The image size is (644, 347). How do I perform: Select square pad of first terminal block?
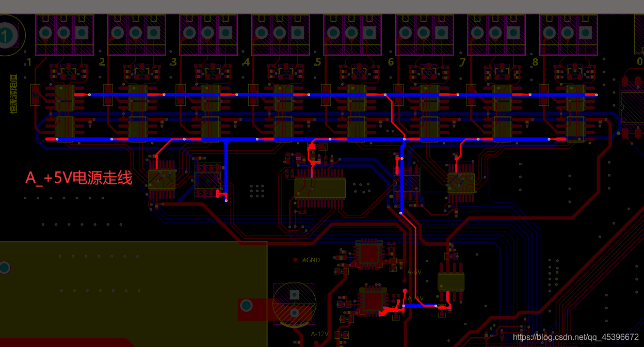(82, 33)
